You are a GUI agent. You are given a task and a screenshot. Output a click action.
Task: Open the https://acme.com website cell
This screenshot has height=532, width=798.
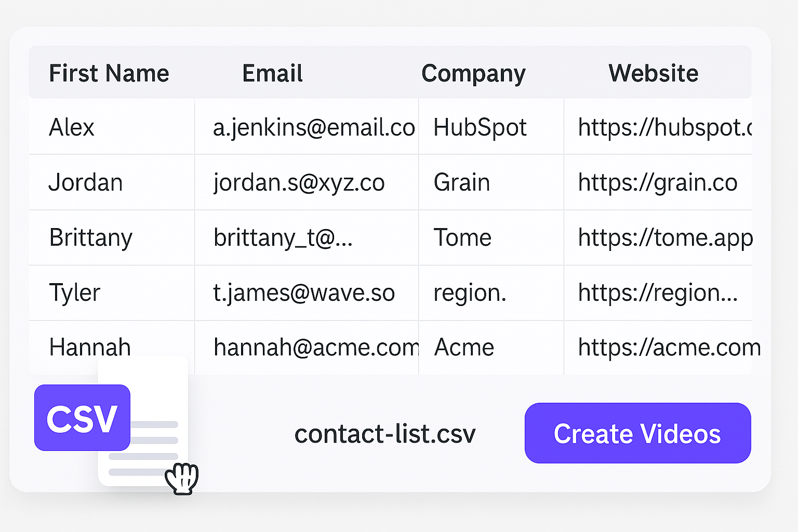pos(658,348)
